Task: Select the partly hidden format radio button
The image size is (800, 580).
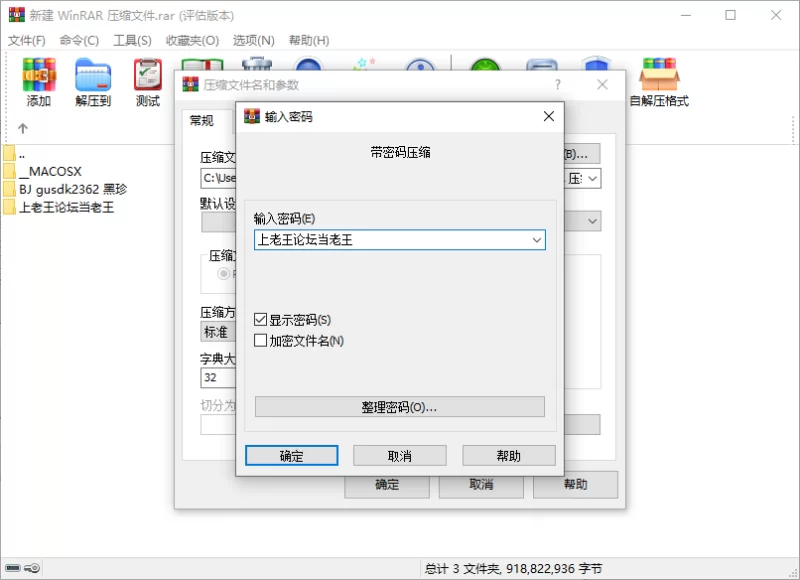Action: pyautogui.click(x=223, y=273)
